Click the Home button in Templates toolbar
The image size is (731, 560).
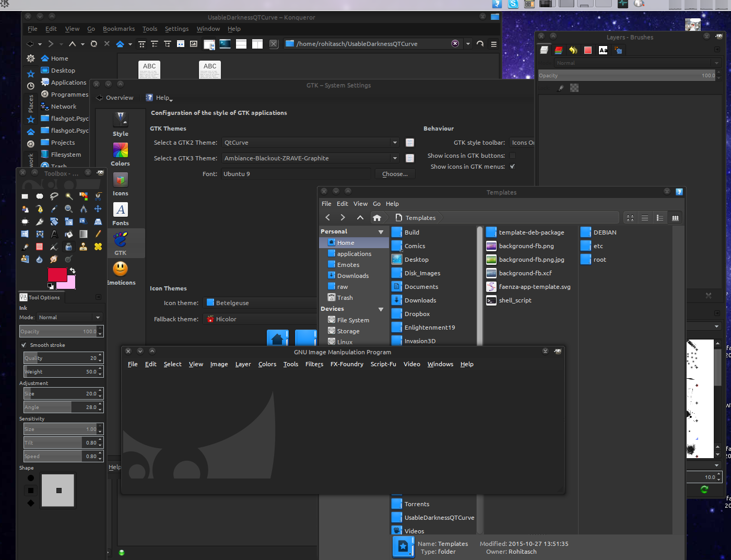[377, 218]
